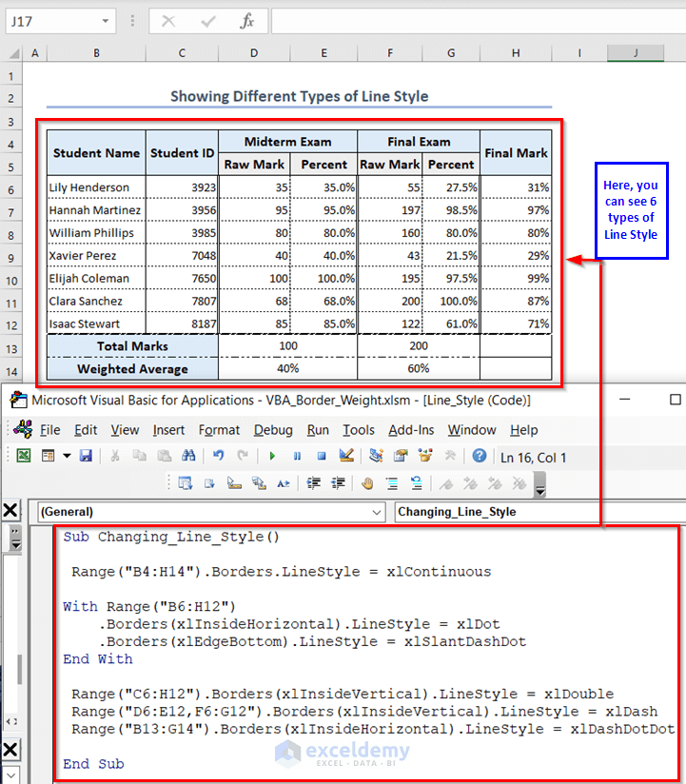
Task: Open the Insert object dropdown arrow
Action: [67, 456]
